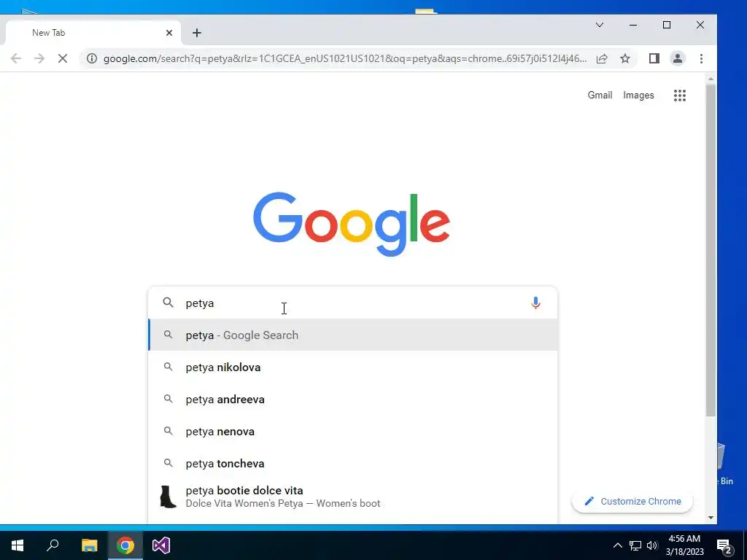This screenshot has height=560, width=747.
Task: Choose the 'petya andreeva' suggestion
Action: click(x=352, y=399)
